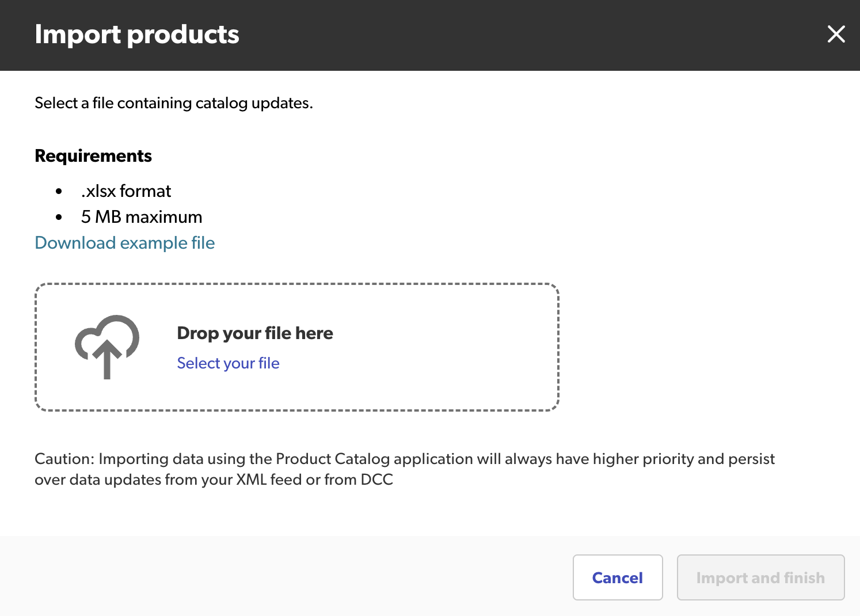Cancel the product import
The height and width of the screenshot is (616, 860).
point(617,577)
